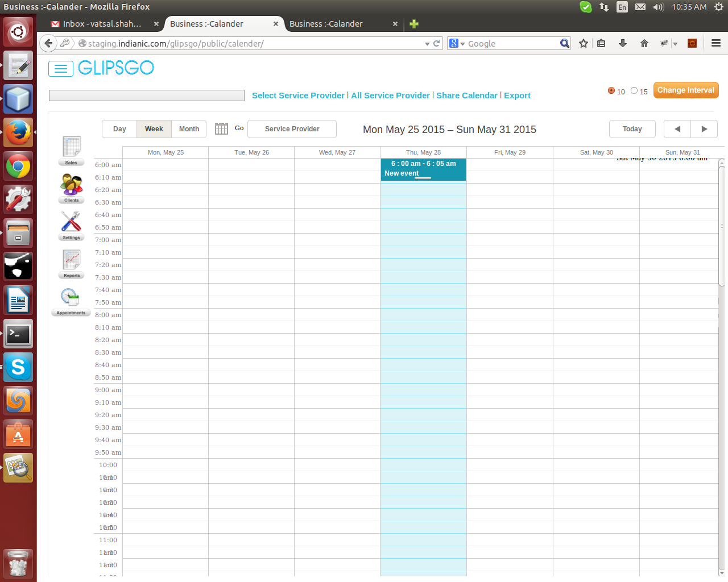Open the network connection indicator
This screenshot has width=728, height=582.
click(x=604, y=7)
